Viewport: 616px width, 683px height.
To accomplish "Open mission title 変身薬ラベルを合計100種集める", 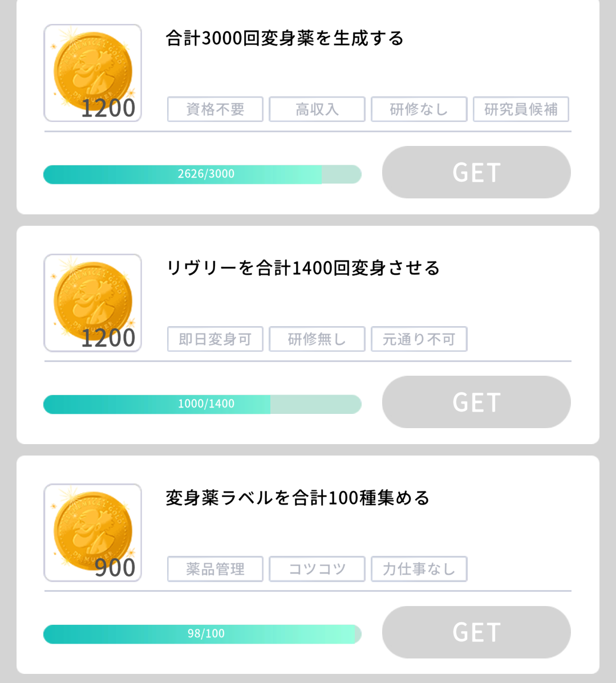I will (298, 498).
